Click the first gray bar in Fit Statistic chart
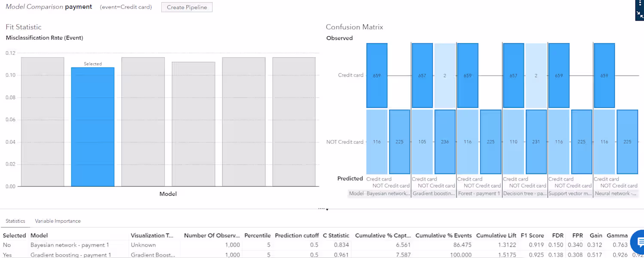 (43, 122)
